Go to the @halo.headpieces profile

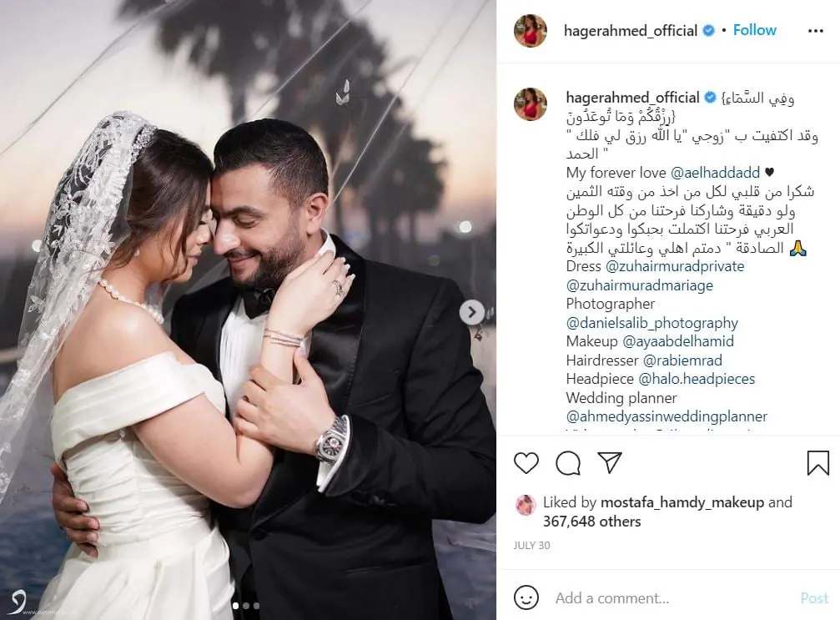click(x=697, y=379)
